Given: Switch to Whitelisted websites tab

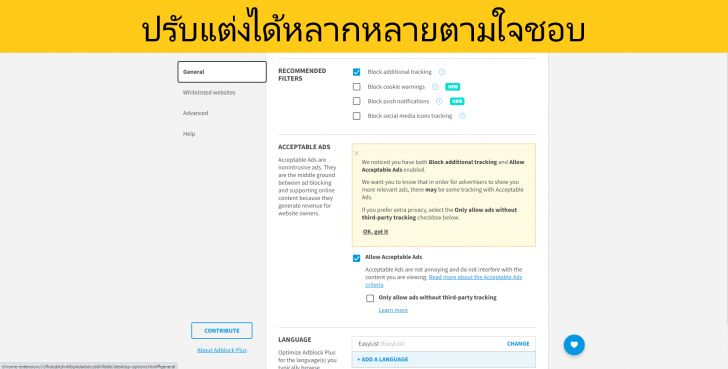Looking at the screenshot, I should pyautogui.click(x=209, y=92).
